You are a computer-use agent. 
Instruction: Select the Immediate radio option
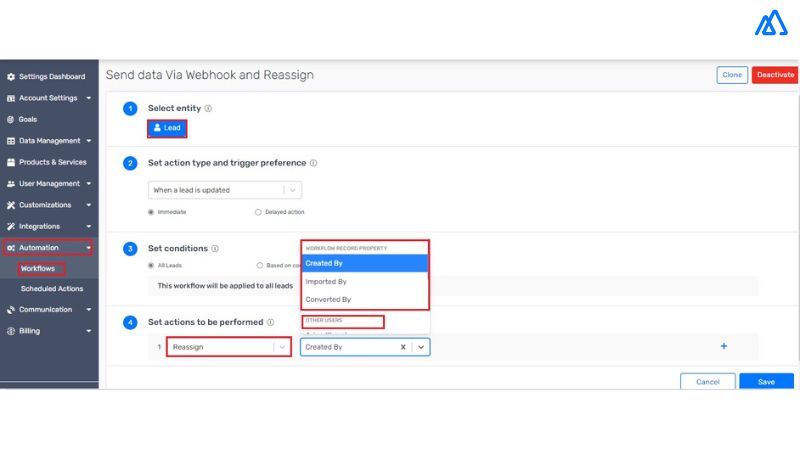point(151,212)
